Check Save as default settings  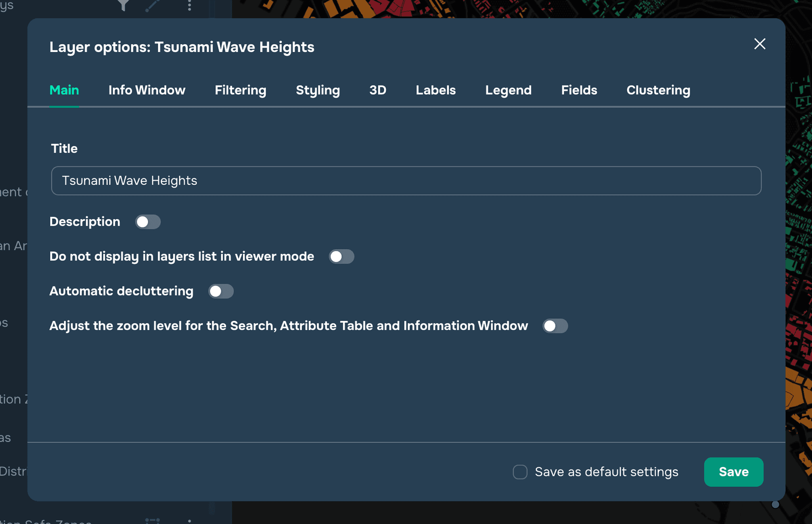pos(520,472)
